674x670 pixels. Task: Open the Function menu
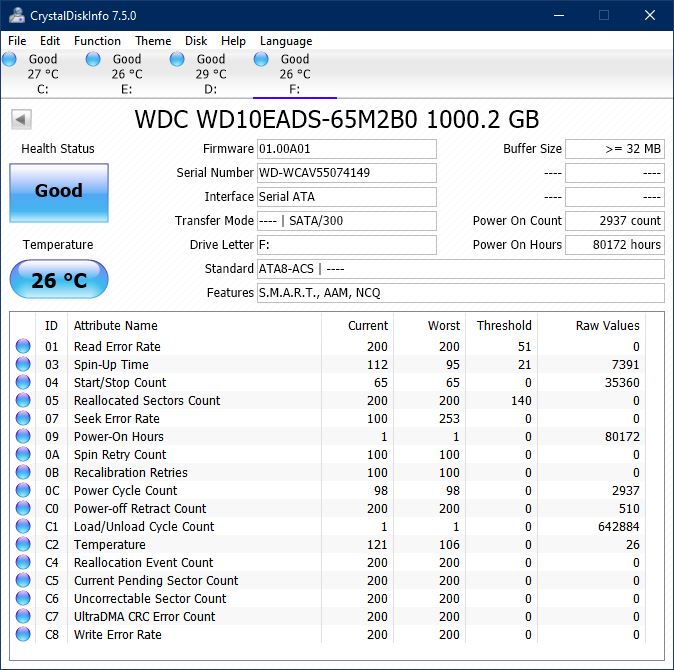[x=97, y=41]
